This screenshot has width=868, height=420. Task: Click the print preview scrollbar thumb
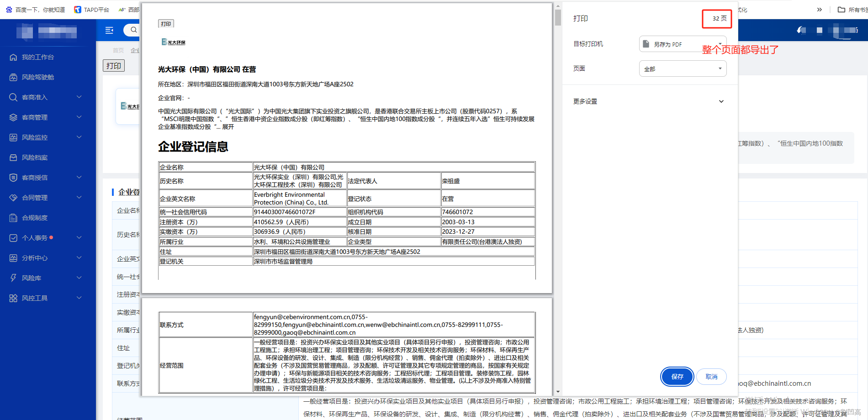tap(558, 17)
